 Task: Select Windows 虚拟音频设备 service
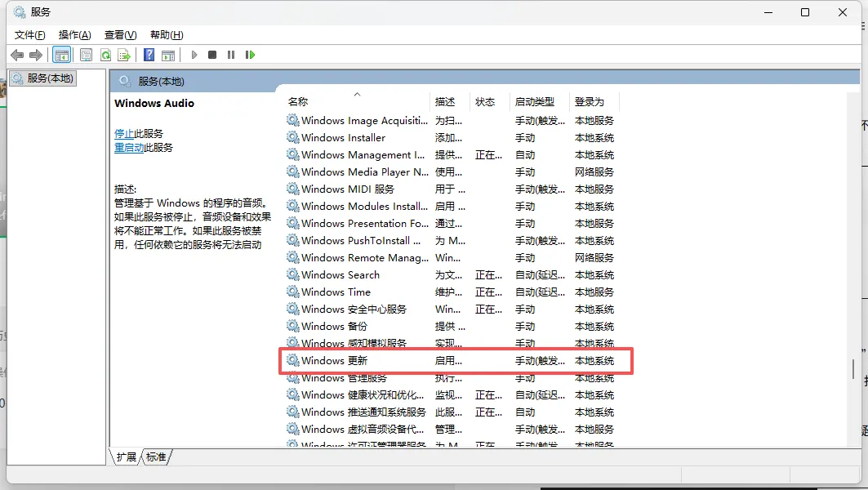click(x=451, y=430)
